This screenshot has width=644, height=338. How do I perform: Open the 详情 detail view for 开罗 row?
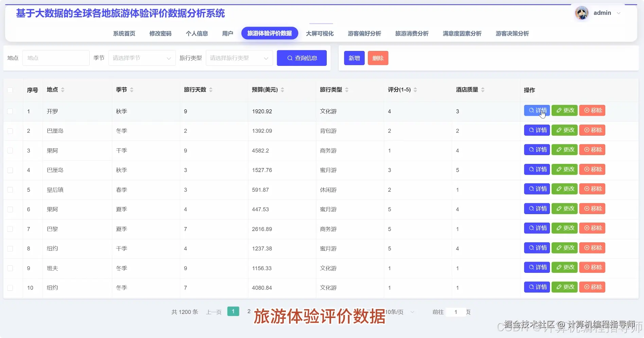click(537, 110)
